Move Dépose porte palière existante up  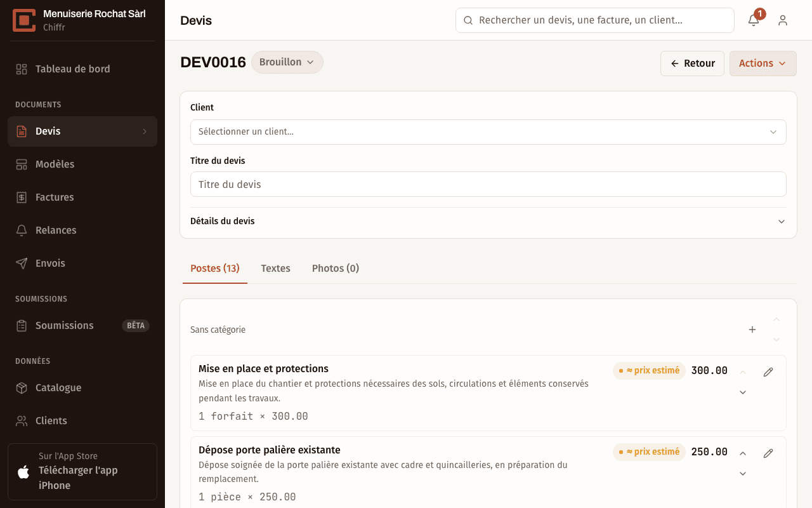(743, 453)
